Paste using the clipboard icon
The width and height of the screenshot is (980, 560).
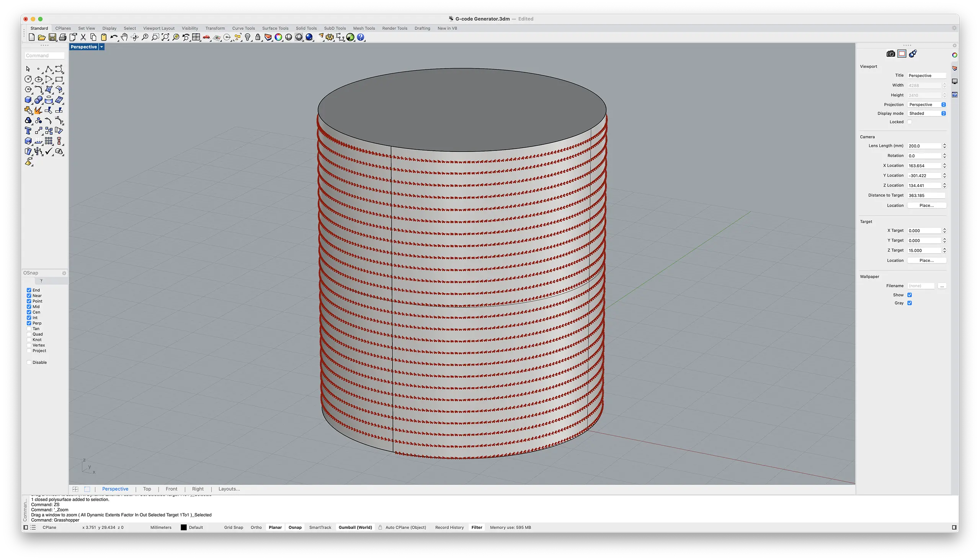pos(103,37)
